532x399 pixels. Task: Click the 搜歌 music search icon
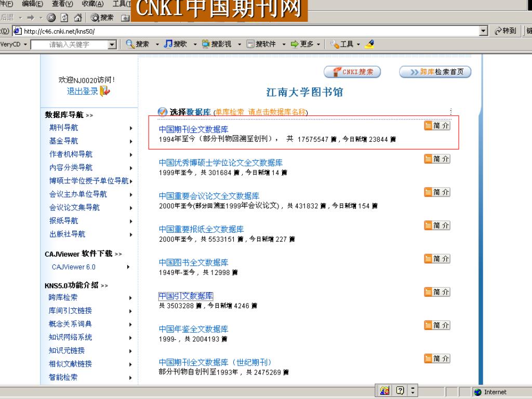pos(168,44)
